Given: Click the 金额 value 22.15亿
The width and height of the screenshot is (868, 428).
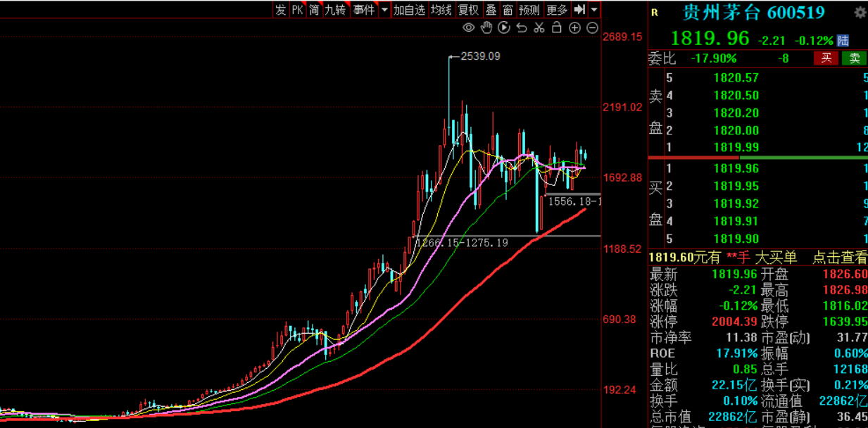Looking at the screenshot, I should pyautogui.click(x=735, y=384).
